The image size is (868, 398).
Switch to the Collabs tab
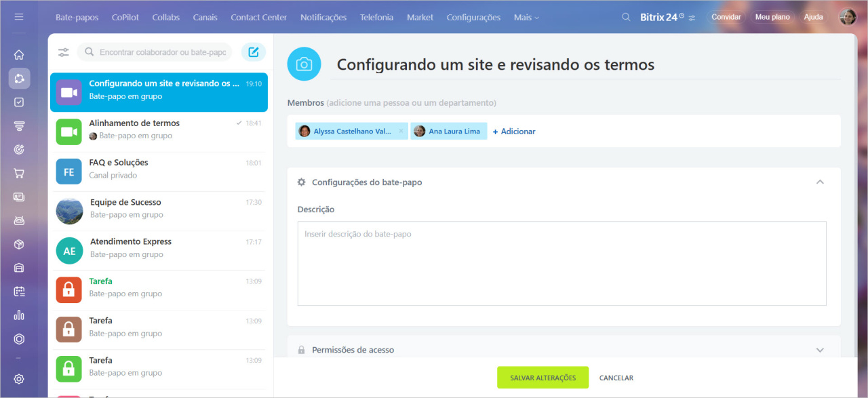pos(166,17)
